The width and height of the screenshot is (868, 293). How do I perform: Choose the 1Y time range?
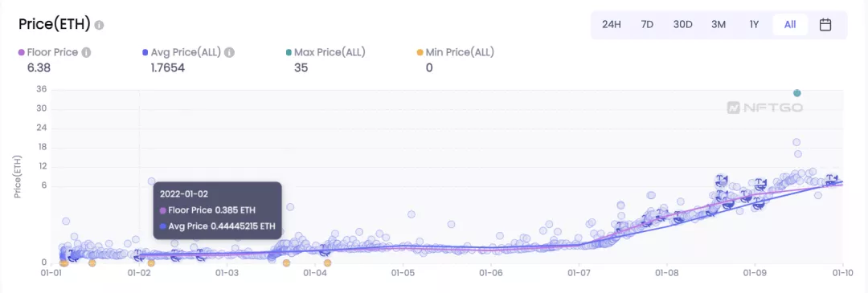754,25
